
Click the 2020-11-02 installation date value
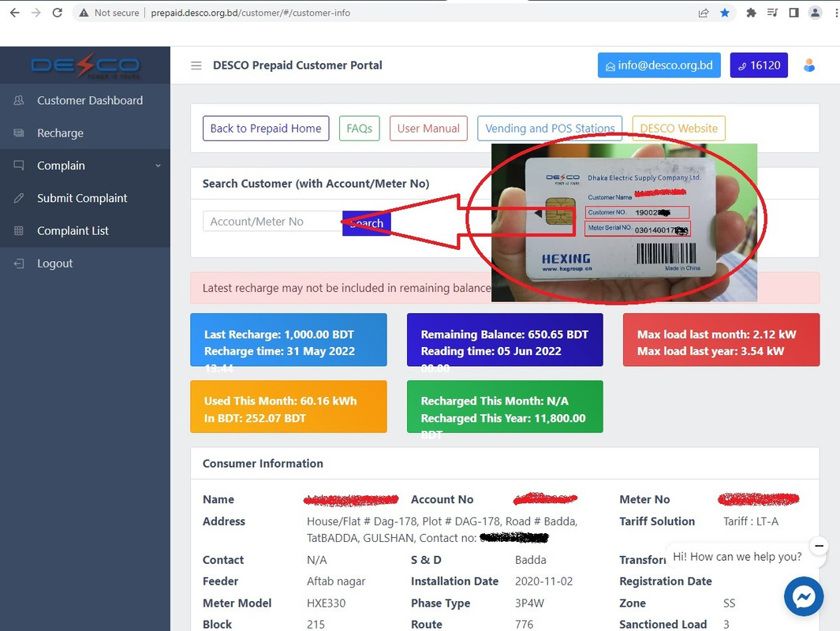tap(543, 581)
